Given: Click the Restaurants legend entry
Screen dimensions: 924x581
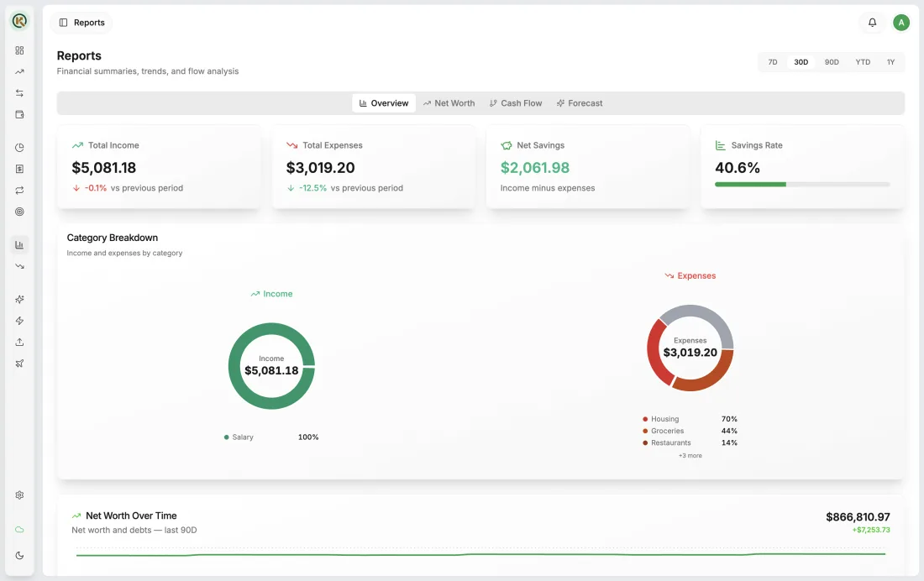Looking at the screenshot, I should point(690,442).
